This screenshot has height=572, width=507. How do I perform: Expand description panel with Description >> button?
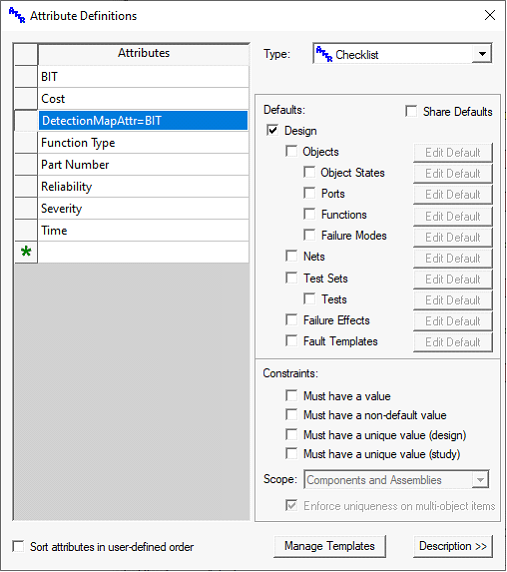tap(453, 546)
